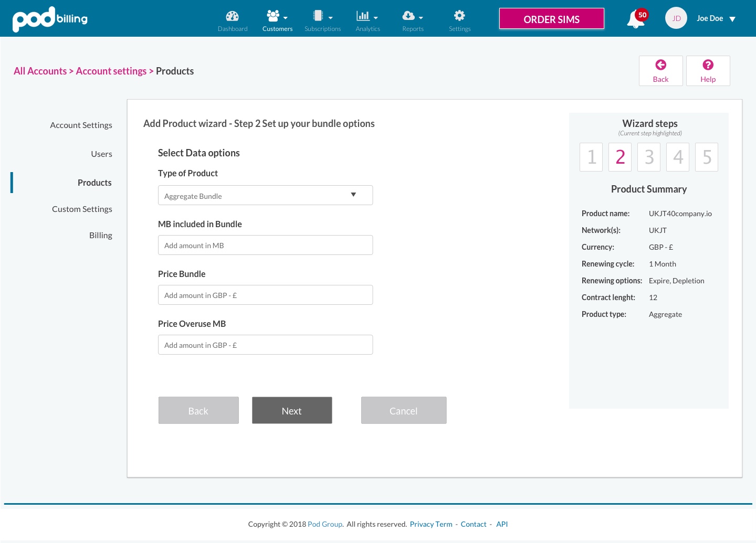The image size is (756, 543).
Task: Select Account Settings in the sidebar
Action: pos(81,125)
